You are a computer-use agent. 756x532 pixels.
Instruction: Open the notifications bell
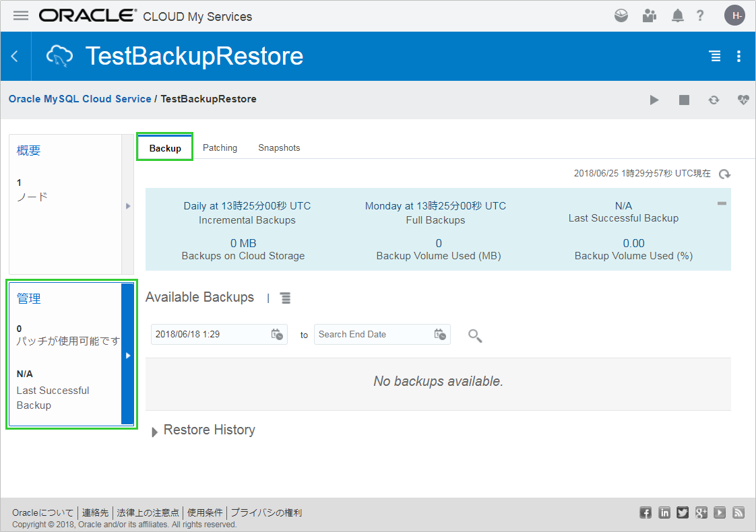677,16
